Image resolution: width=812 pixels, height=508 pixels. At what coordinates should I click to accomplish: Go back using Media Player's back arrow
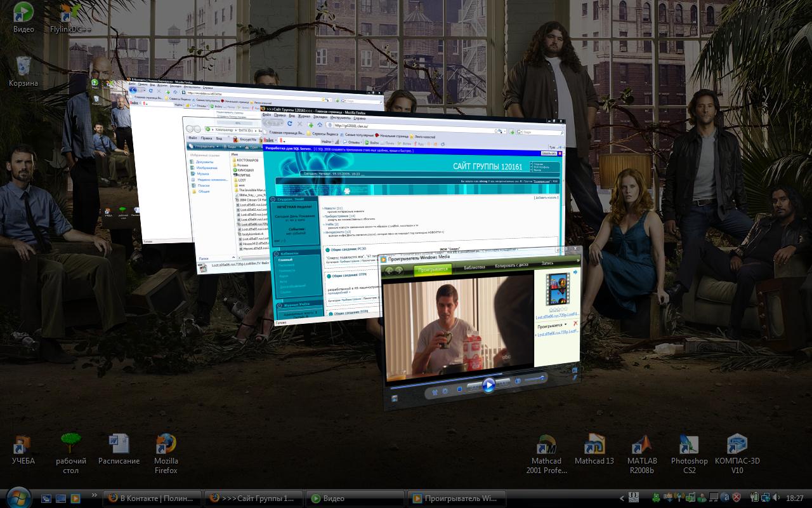(389, 271)
